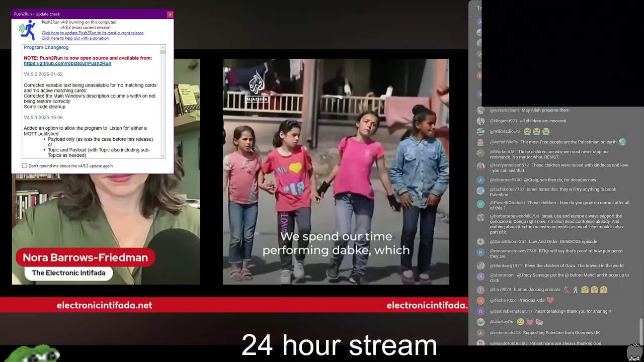Viewport: 644px width, 362px height.
Task: Click the username @AnitaHWells in chat
Action: tap(504, 142)
